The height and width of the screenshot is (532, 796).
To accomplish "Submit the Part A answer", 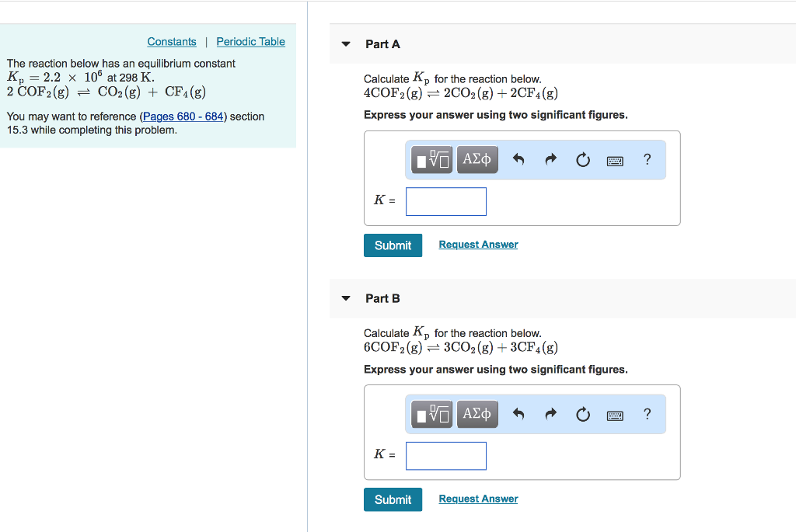I will pyautogui.click(x=393, y=245).
